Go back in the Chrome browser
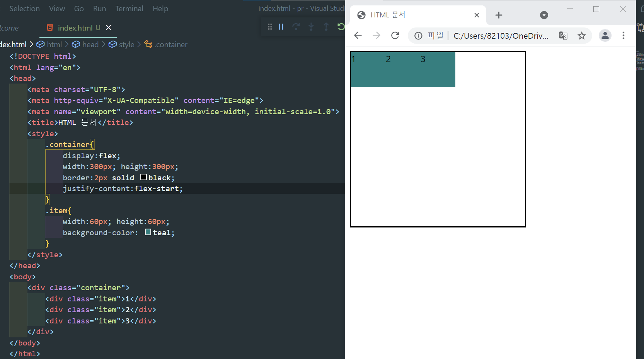 coord(358,36)
